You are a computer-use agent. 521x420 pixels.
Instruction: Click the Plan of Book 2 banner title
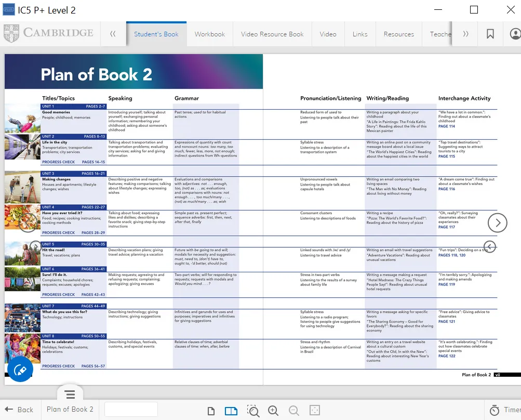click(97, 74)
